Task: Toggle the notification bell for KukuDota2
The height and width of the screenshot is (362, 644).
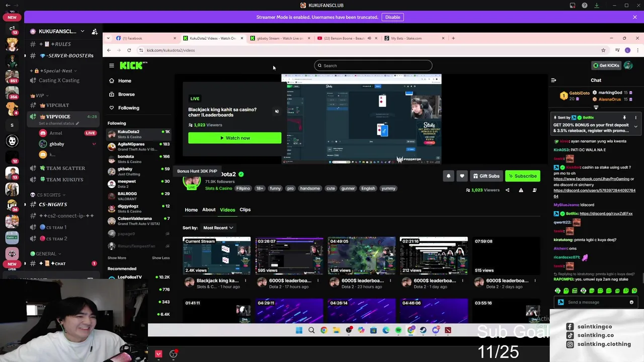Action: tap(448, 176)
